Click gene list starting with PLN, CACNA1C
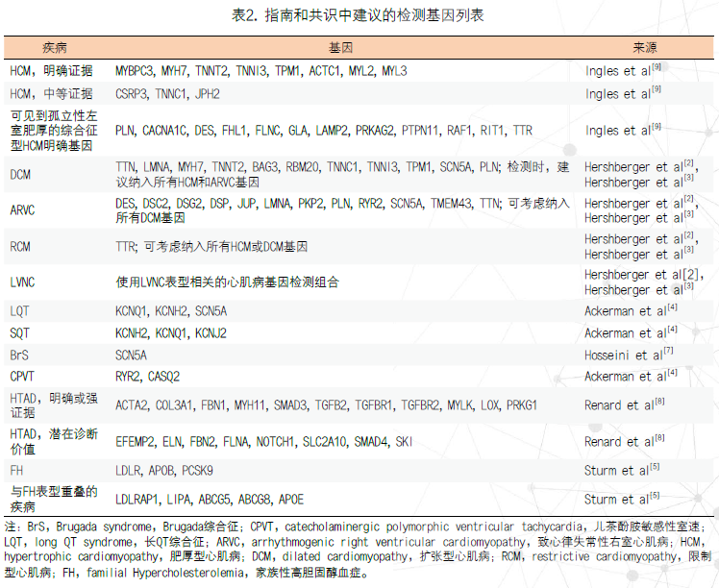 tap(324, 131)
